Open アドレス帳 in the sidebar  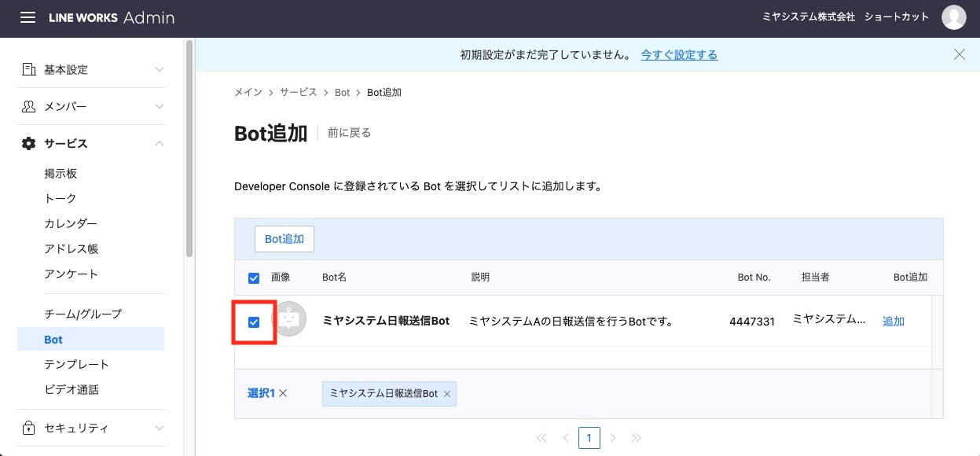72,249
